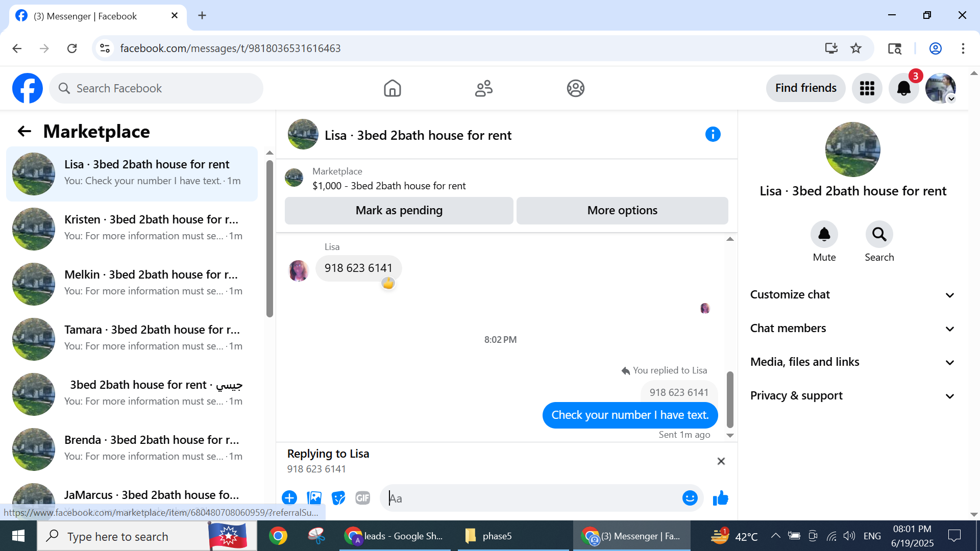Install the app from address bar icon
This screenshot has width=980, height=551.
[831, 48]
